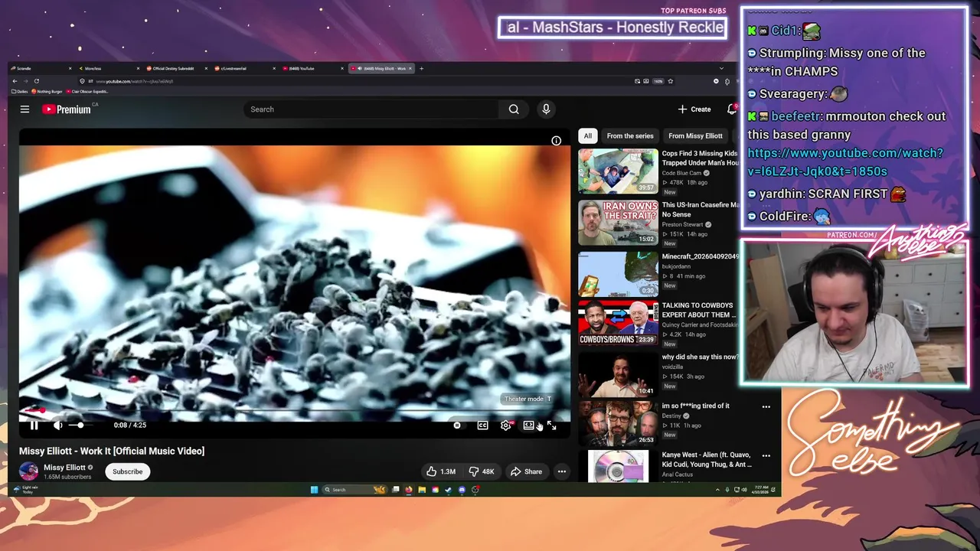This screenshot has width=980, height=551.
Task: Open Missy Elliott channel avatar
Action: click(x=29, y=471)
